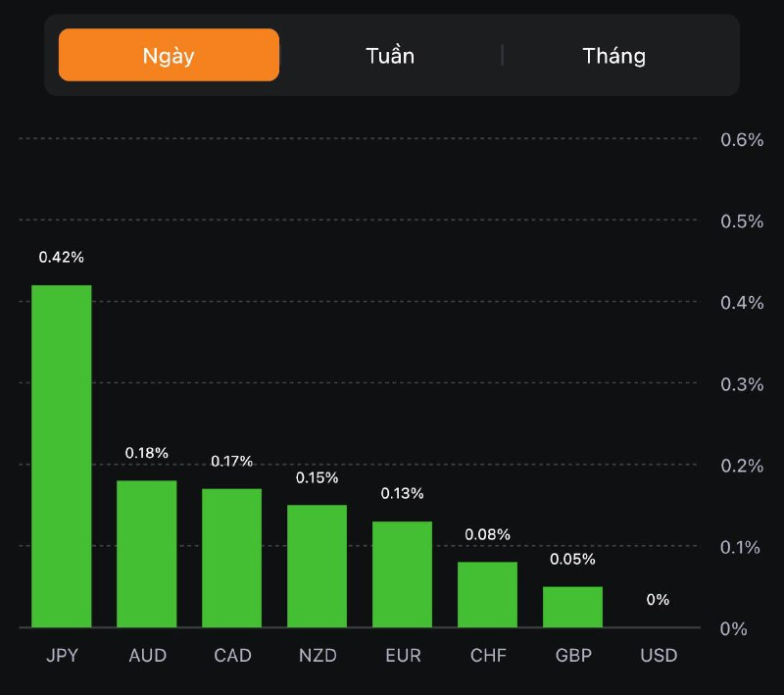Select the EUR currency label
The width and height of the screenshot is (784, 695).
point(402,655)
